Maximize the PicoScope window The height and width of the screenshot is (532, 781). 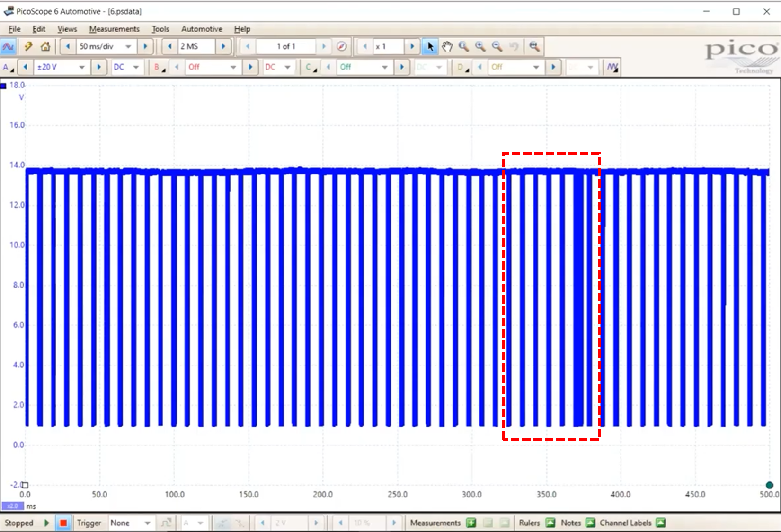point(736,11)
